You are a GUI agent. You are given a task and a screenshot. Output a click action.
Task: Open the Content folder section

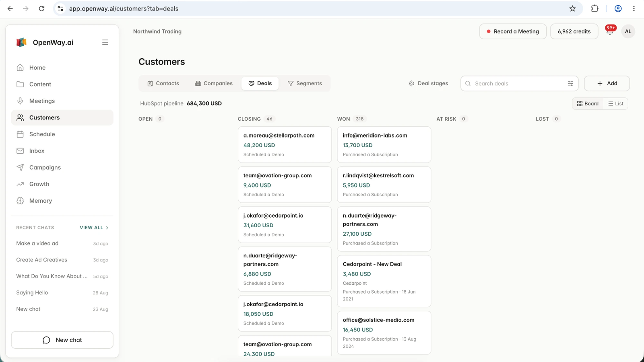click(62, 84)
